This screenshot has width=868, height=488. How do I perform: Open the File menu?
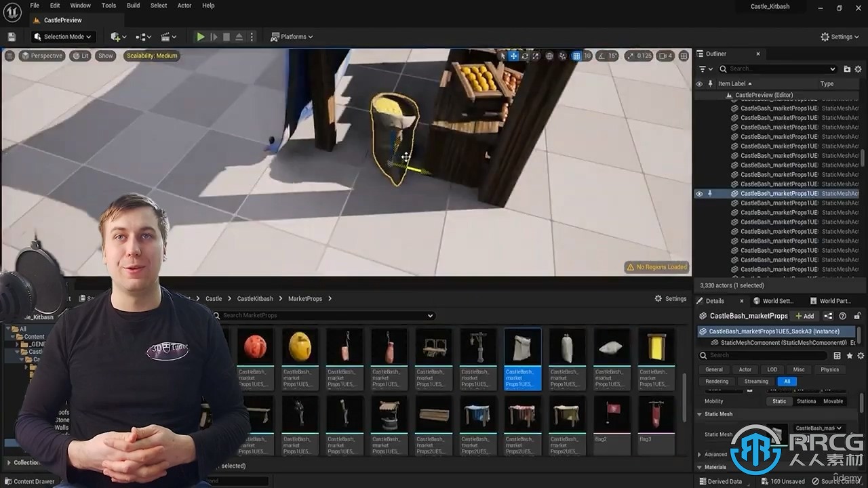[35, 5]
